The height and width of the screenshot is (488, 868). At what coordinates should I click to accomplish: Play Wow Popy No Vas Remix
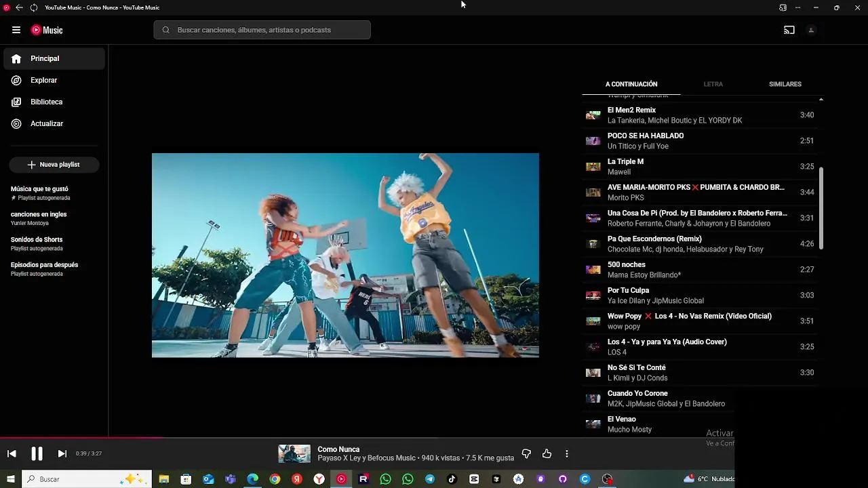701,321
